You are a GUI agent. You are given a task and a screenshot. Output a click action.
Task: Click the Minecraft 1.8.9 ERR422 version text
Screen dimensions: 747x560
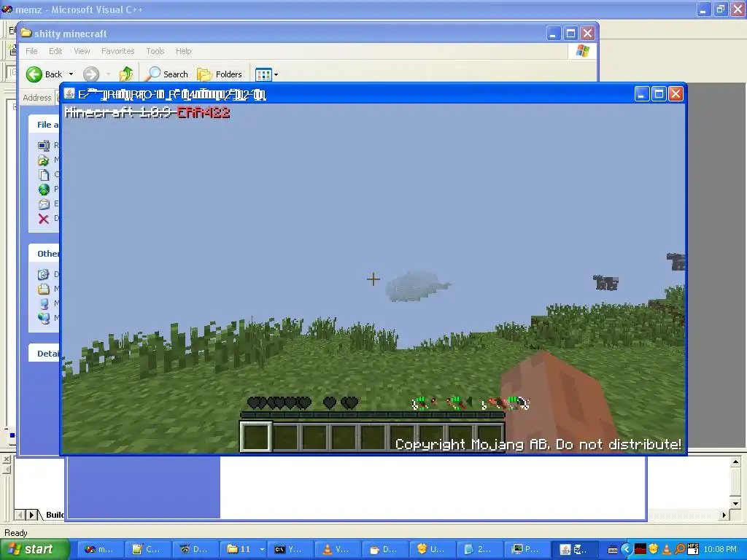147,113
